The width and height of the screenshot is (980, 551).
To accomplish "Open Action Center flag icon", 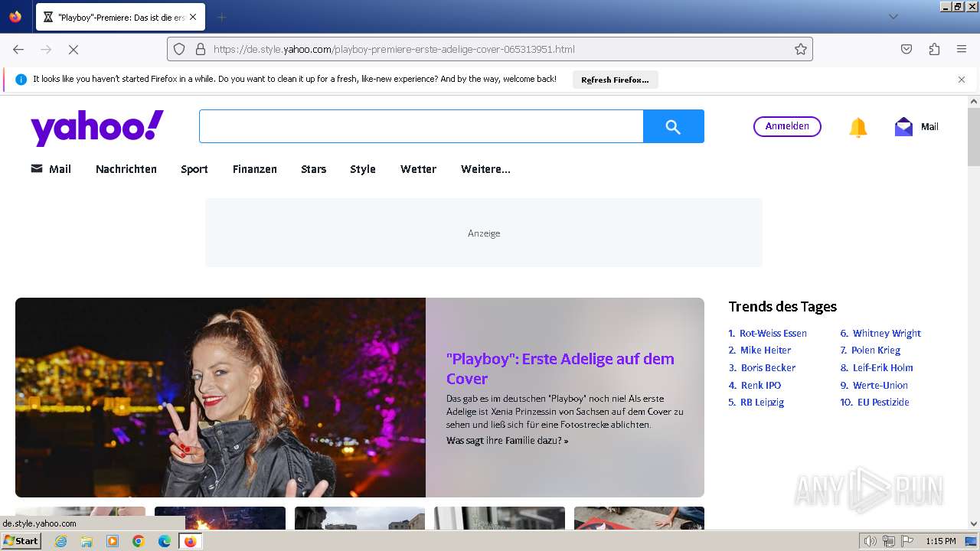I will pyautogui.click(x=907, y=541).
